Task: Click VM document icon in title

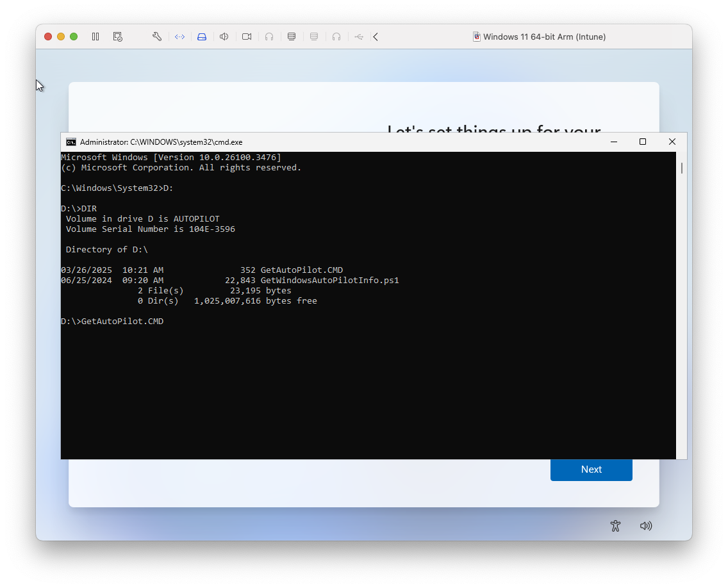Action: click(476, 37)
